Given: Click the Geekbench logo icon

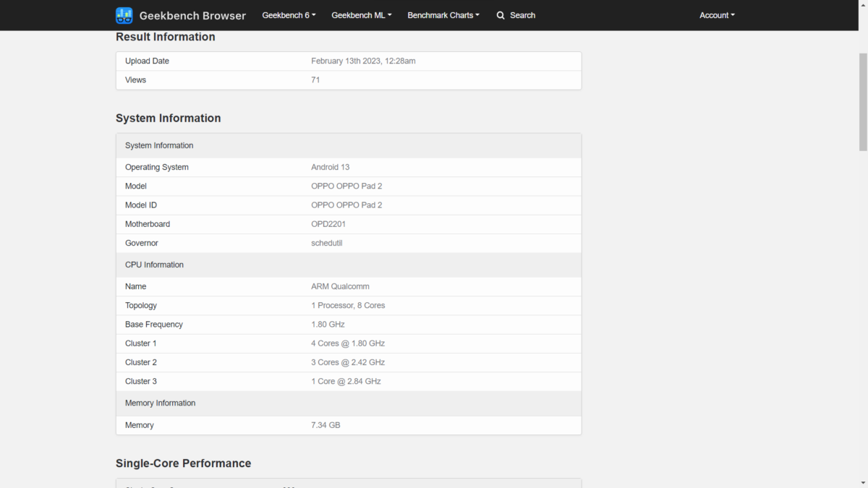Looking at the screenshot, I should point(124,15).
